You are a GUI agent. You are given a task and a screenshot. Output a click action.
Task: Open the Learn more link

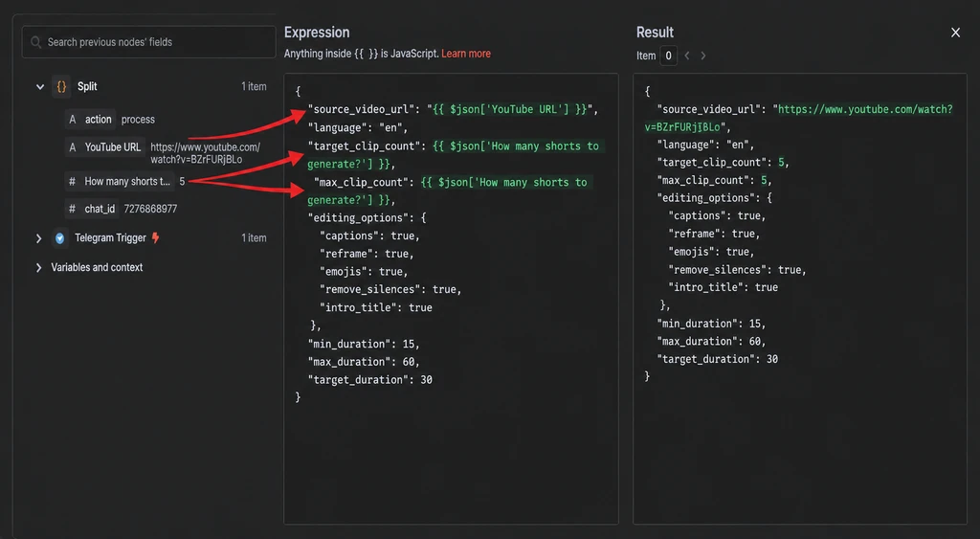(466, 54)
